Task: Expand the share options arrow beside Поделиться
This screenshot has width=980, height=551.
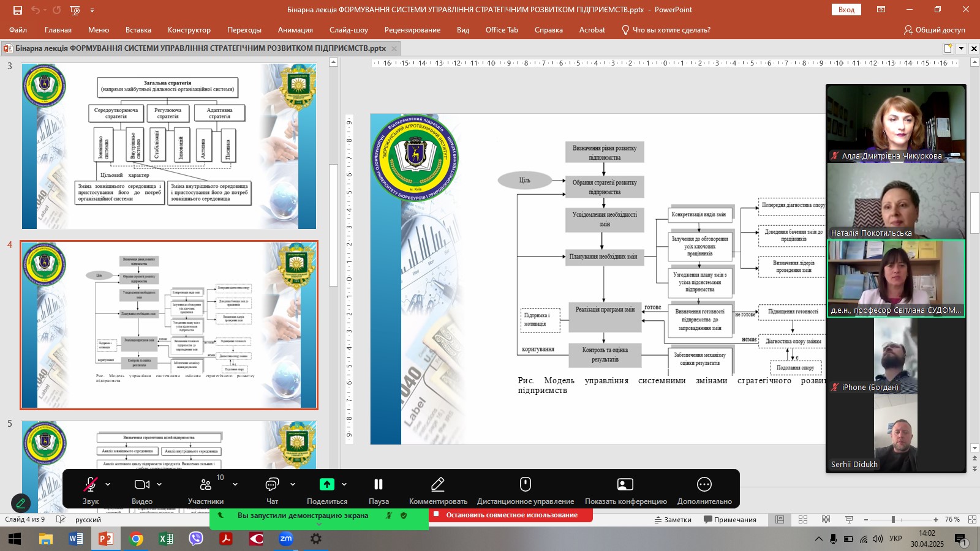Action: point(344,484)
